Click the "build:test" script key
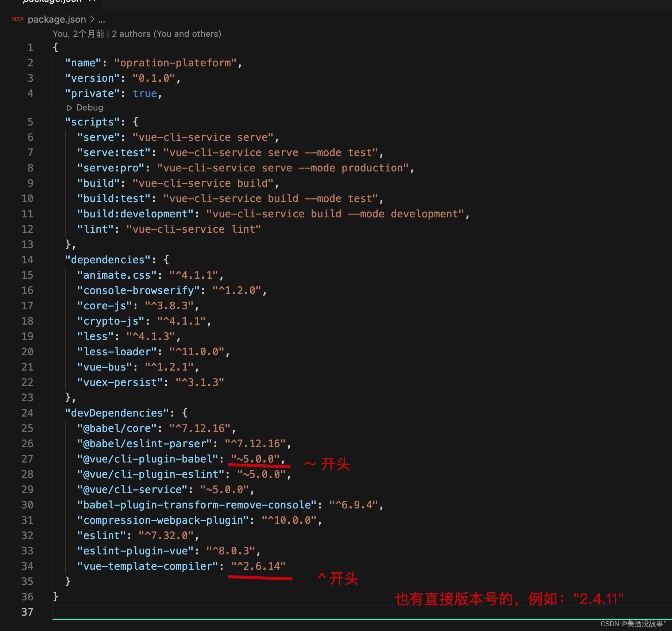 [114, 198]
